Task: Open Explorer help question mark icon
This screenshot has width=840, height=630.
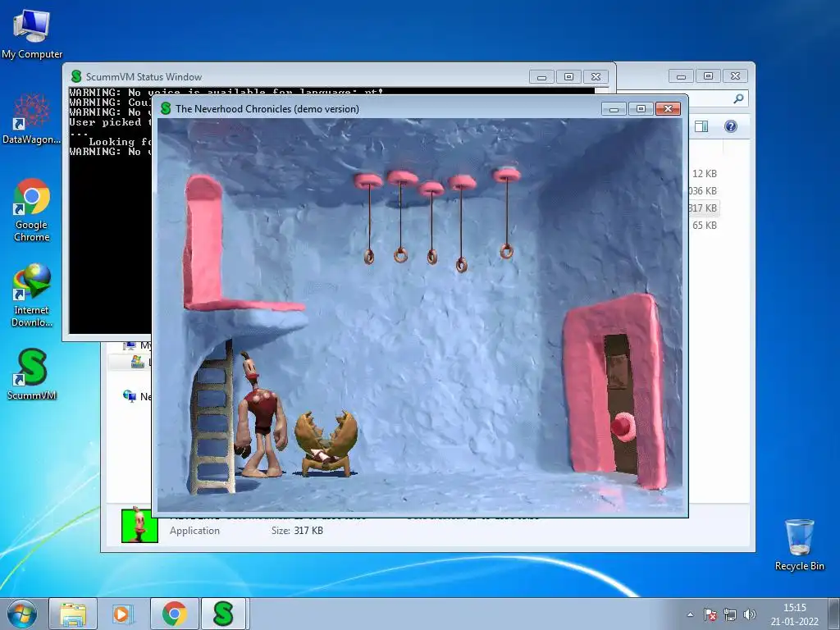Action: (x=731, y=126)
